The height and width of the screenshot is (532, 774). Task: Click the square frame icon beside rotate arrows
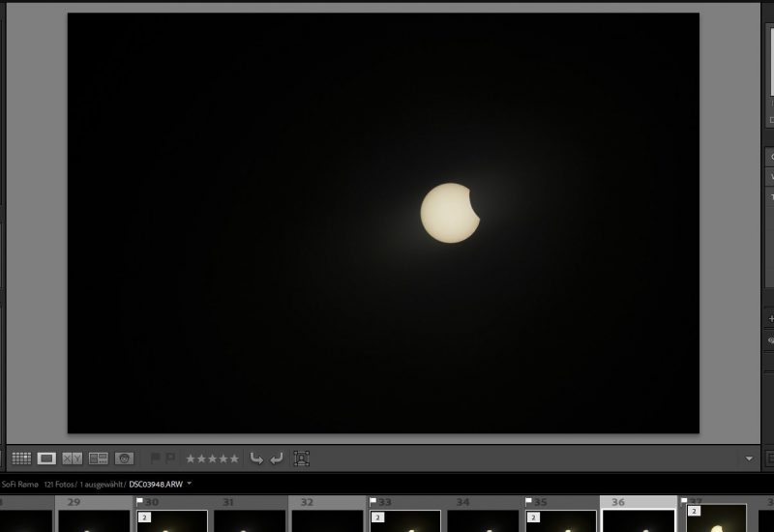coord(302,458)
